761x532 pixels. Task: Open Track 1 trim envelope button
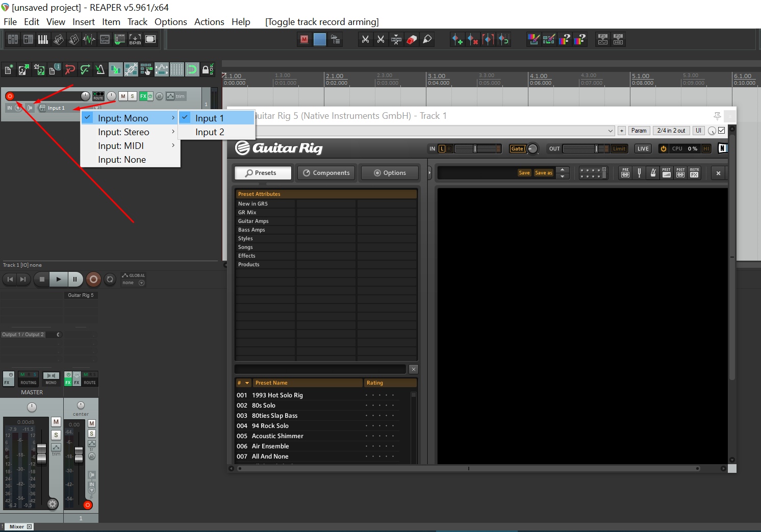click(x=175, y=96)
